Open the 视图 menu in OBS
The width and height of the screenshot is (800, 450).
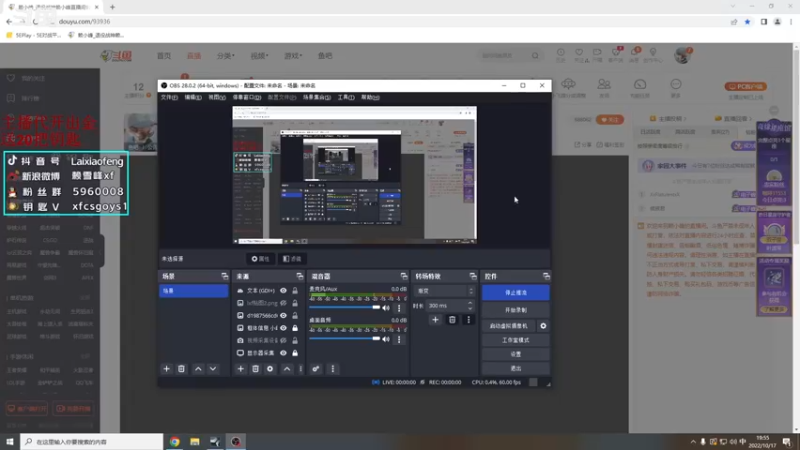pos(217,97)
